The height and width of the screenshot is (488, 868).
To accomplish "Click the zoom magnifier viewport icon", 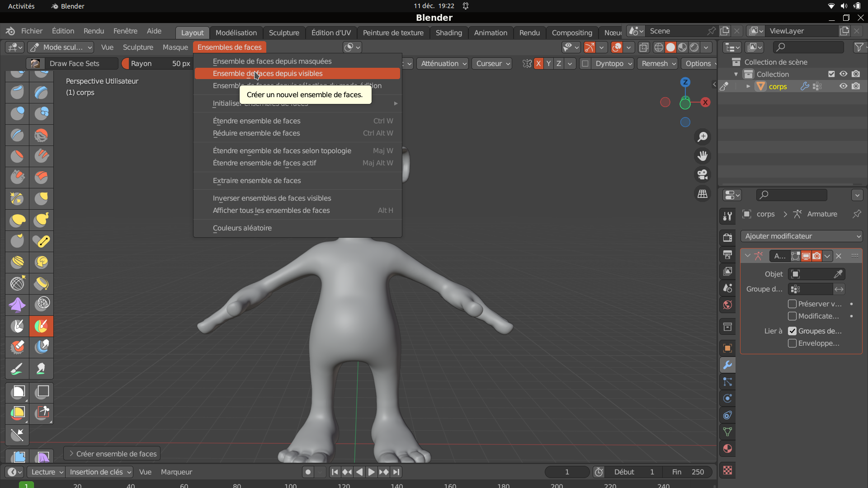I will (703, 136).
